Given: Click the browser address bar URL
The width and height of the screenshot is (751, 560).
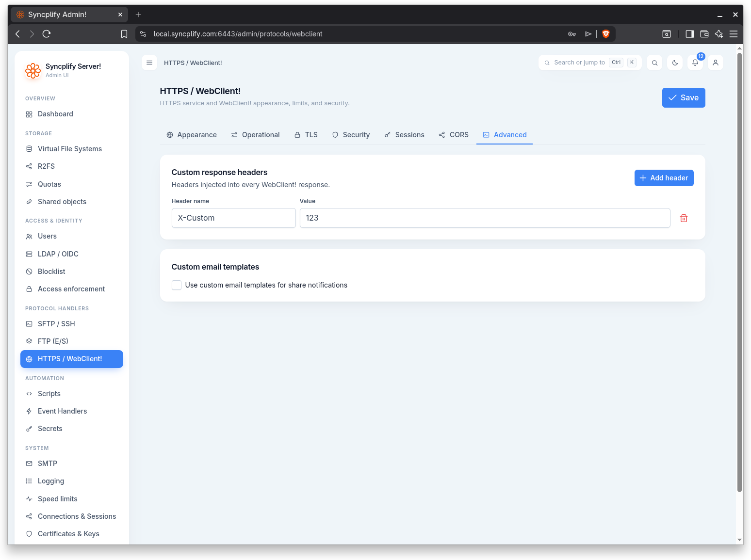Looking at the screenshot, I should pos(238,34).
